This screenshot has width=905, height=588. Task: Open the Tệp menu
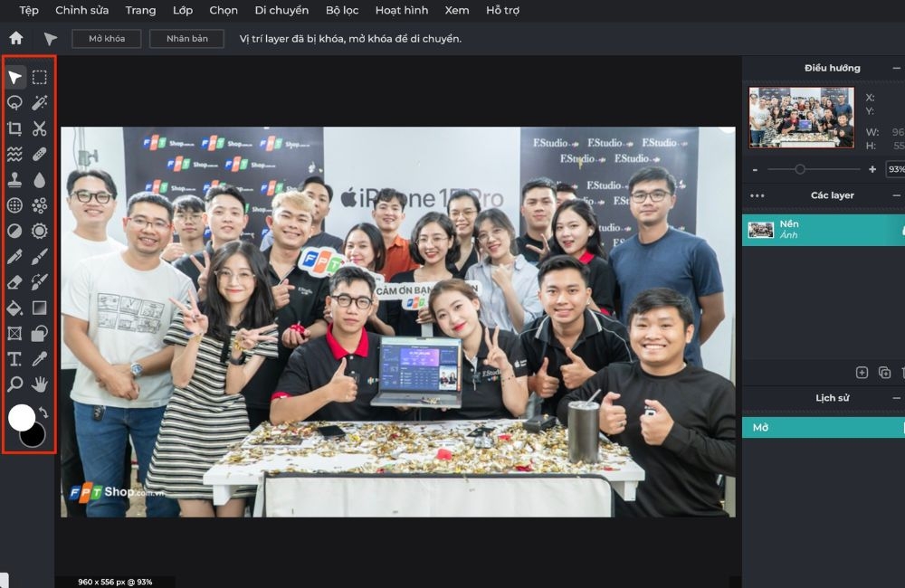tap(26, 10)
